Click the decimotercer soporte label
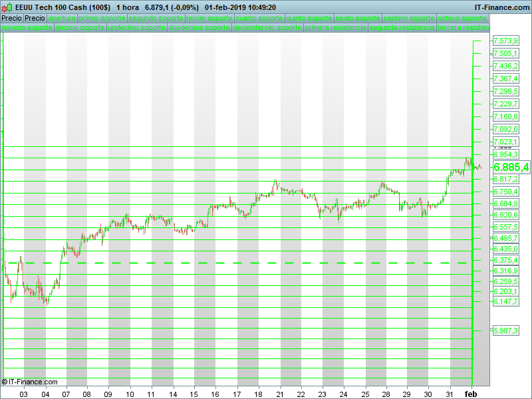 tap(268, 28)
